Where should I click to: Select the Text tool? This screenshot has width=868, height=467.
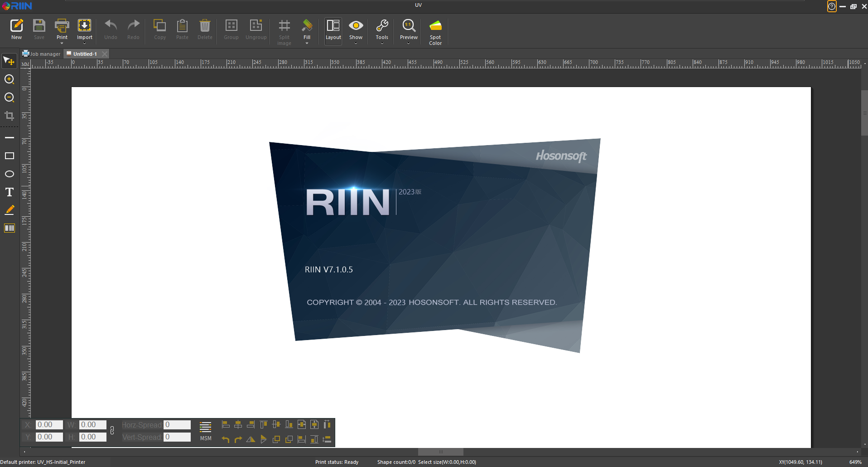(9, 192)
